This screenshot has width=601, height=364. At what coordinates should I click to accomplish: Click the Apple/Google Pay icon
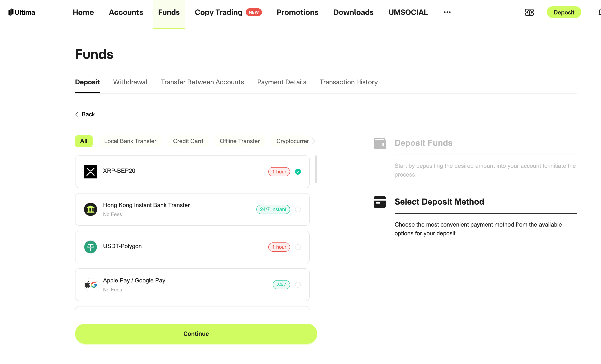pyautogui.click(x=91, y=285)
